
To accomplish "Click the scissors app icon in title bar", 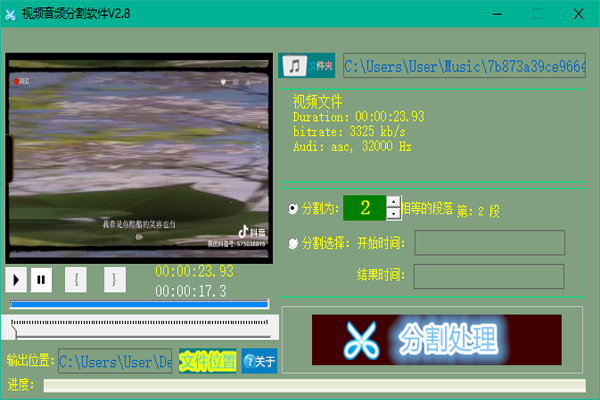I will click(11, 13).
